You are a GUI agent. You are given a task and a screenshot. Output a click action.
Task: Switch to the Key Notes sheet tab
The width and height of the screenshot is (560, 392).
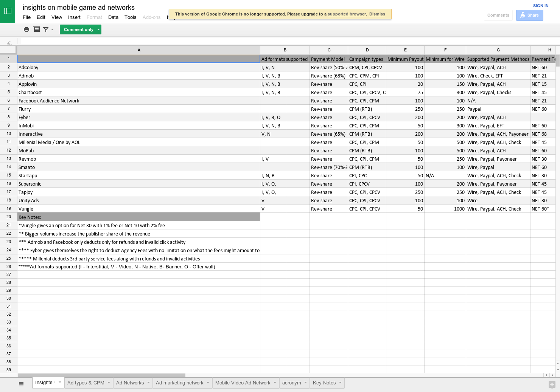324,383
